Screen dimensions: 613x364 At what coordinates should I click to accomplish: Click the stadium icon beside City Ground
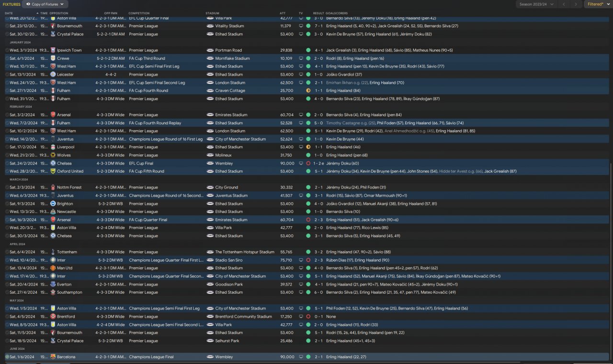coord(210,188)
